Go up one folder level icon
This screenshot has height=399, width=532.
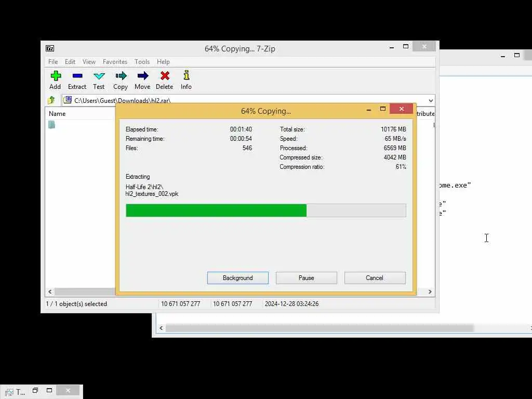(x=51, y=100)
